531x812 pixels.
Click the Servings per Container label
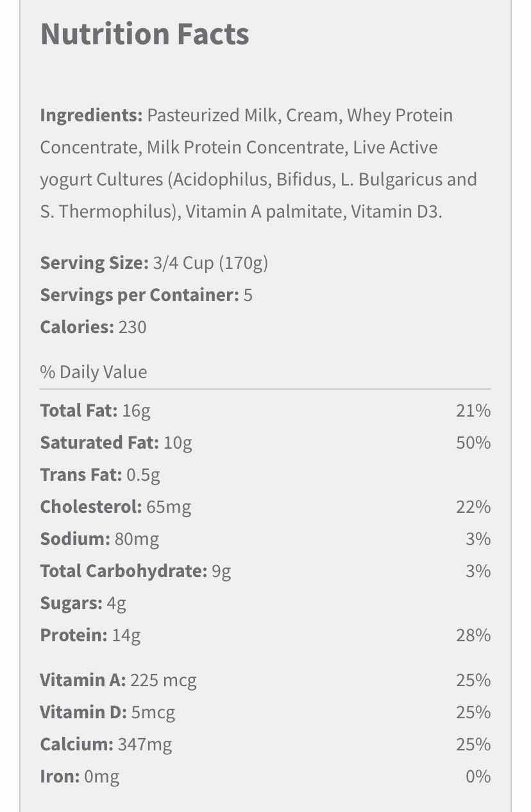click(139, 295)
